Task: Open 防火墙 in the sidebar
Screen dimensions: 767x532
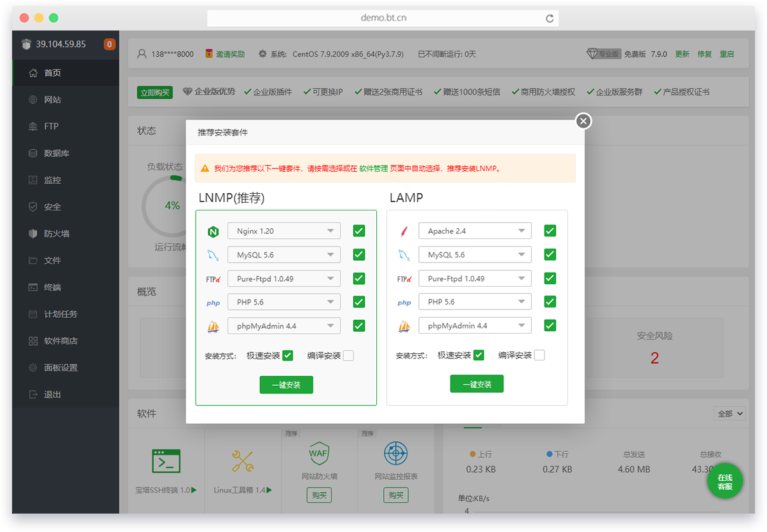Action: point(65,234)
